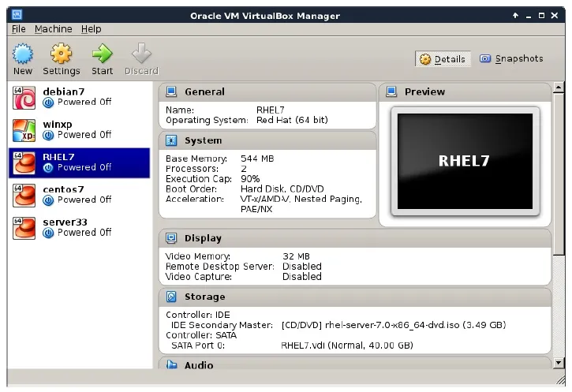572x392 pixels.
Task: Click the centos7 red hat icon
Action: pyautogui.click(x=24, y=196)
